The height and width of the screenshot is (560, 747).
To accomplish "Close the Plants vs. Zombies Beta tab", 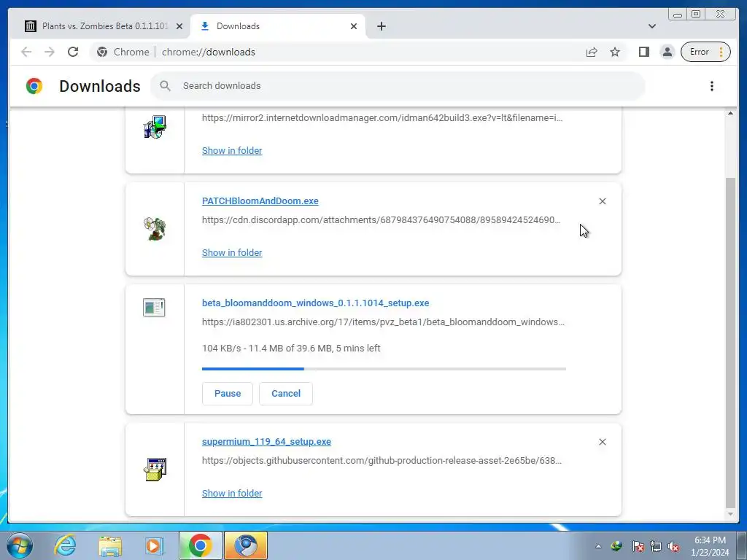I will 179,26.
